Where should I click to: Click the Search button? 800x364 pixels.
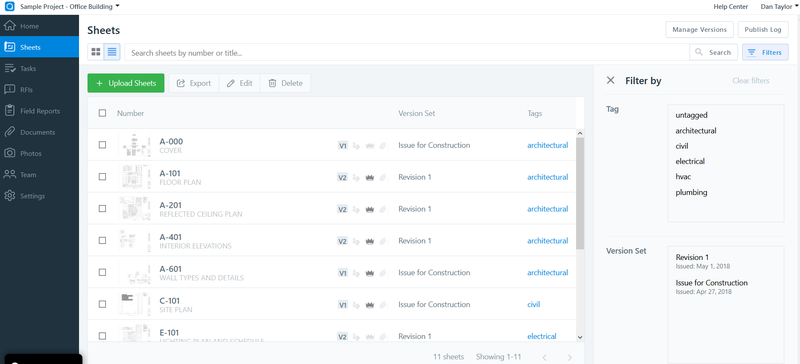tap(713, 52)
